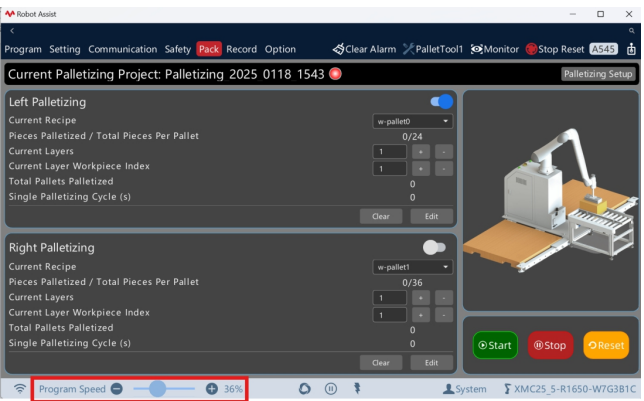The height and width of the screenshot is (401, 644).
Task: Increment Left Current Layer Workpiece Index
Action: click(x=421, y=168)
